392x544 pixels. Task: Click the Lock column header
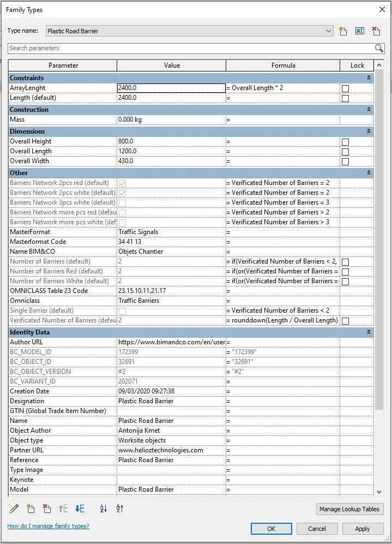point(357,65)
